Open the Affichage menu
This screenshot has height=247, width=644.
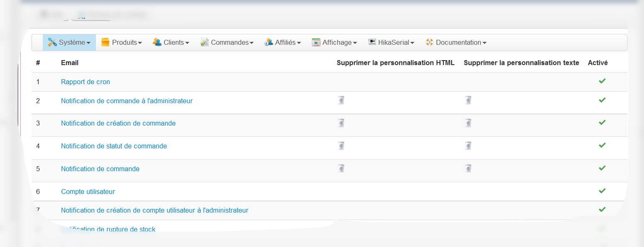[335, 42]
